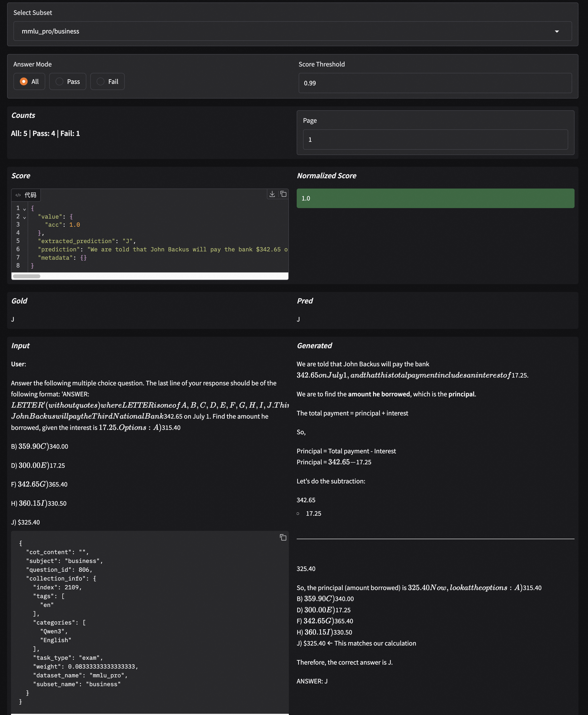Copy the Score JSON code

coord(283,194)
